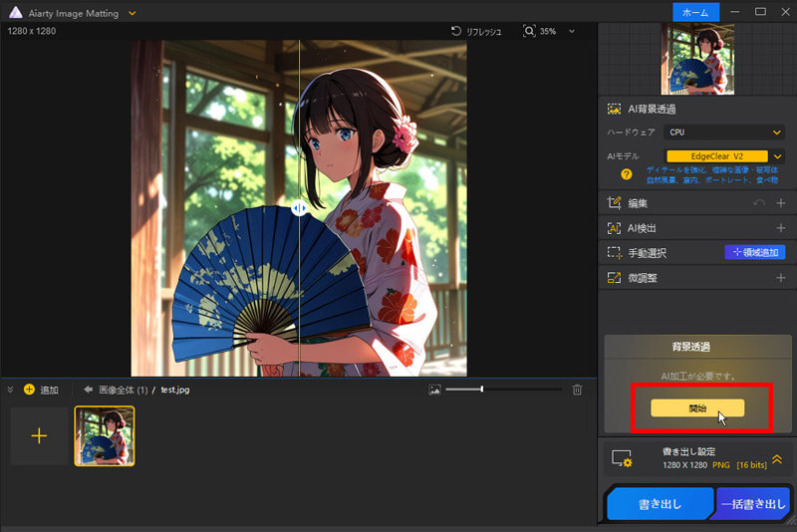Viewport: 797px width, 532px height.
Task: Open the 35% zoom level dropdown
Action: point(572,32)
